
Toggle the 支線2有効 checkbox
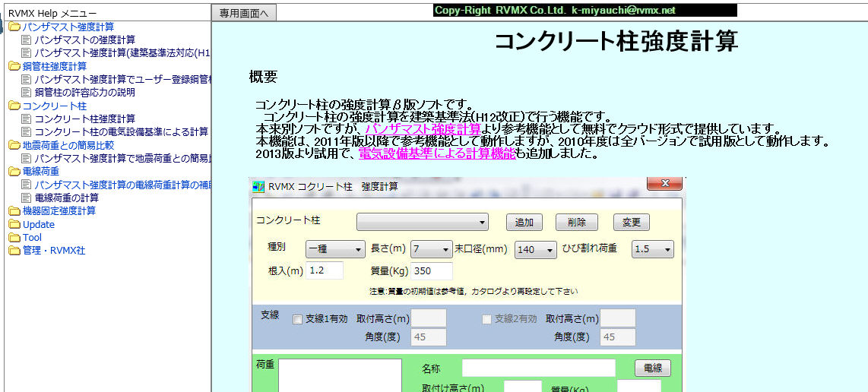coord(487,319)
